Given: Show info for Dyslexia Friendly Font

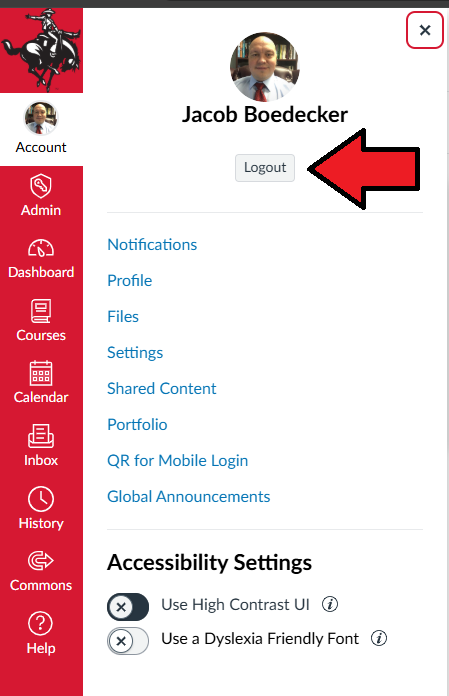Looking at the screenshot, I should pos(379,638).
